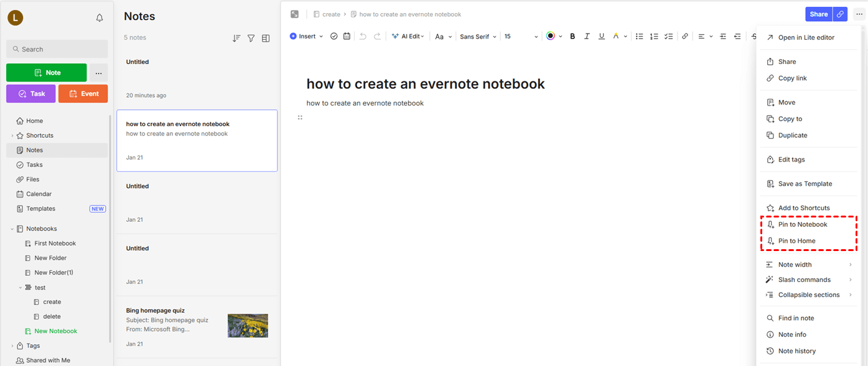This screenshot has width=868, height=366.
Task: Toggle underline formatting
Action: [x=601, y=37]
